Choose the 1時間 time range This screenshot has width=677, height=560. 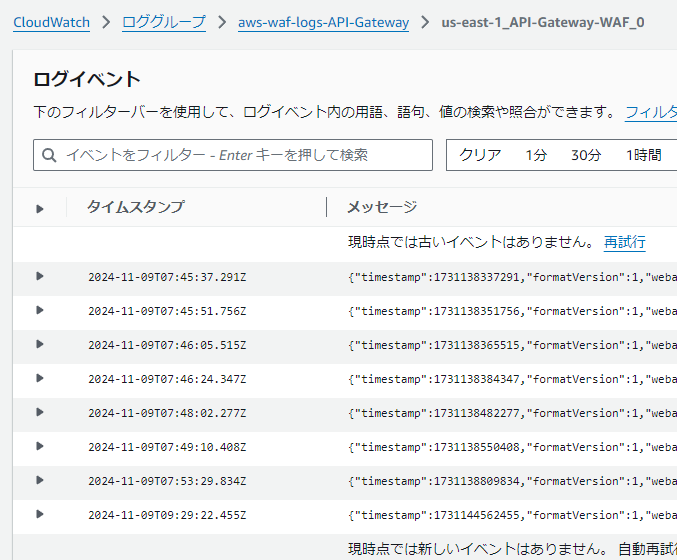pyautogui.click(x=644, y=155)
